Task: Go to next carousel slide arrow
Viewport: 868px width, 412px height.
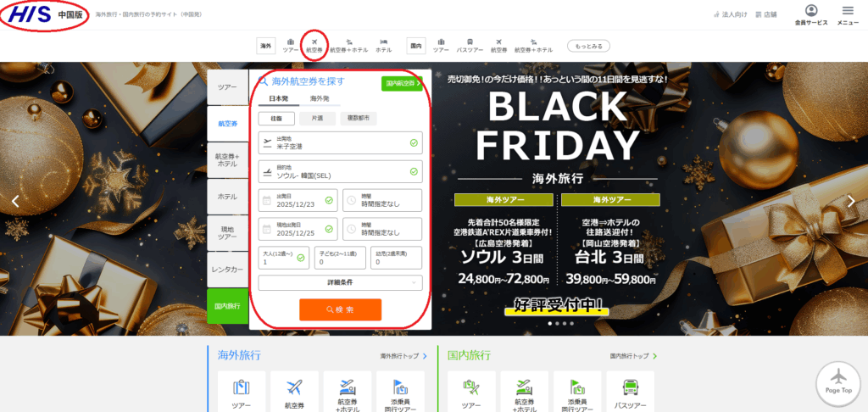Action: tap(851, 201)
